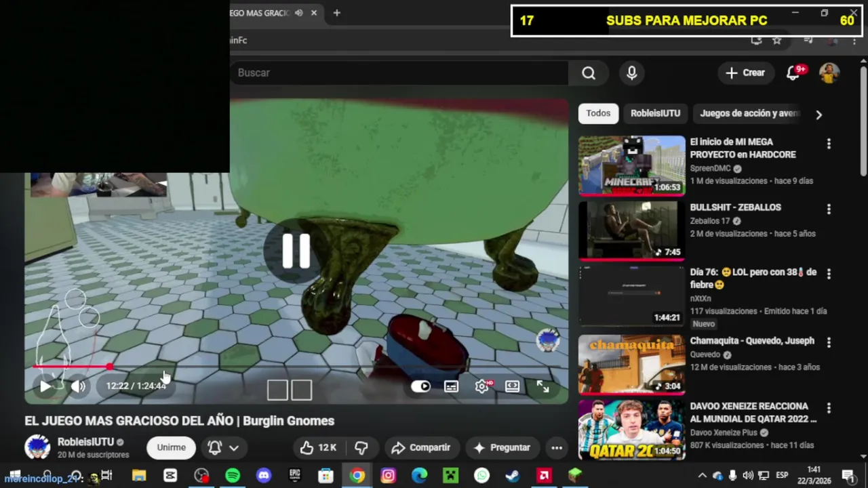The width and height of the screenshot is (868, 488).
Task: Open the DAVOO XENEIZE REACCIONA video thumbnail
Action: (x=632, y=430)
